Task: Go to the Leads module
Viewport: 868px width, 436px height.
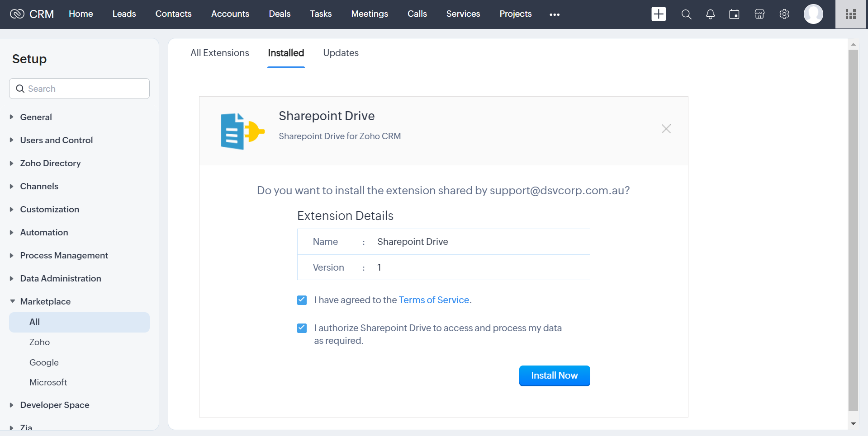Action: [x=124, y=14]
